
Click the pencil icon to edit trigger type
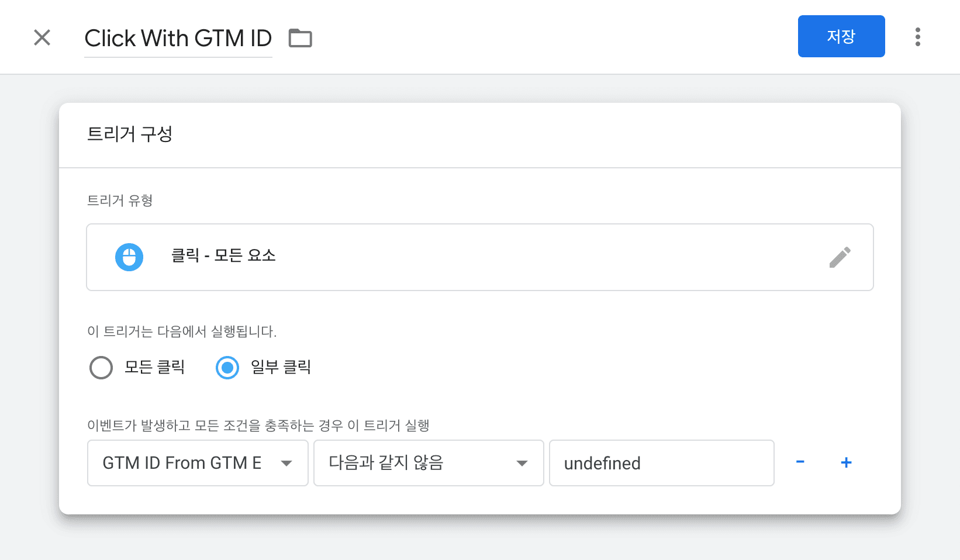[840, 257]
